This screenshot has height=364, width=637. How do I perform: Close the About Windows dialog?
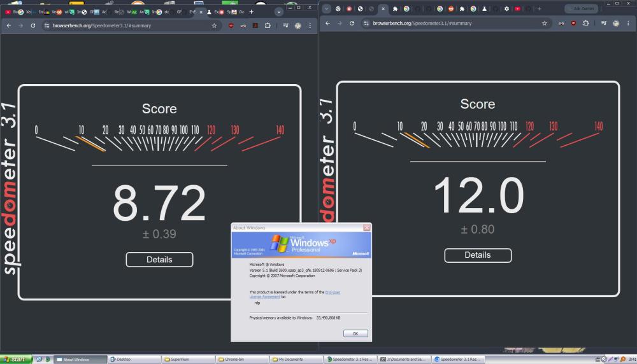367,228
